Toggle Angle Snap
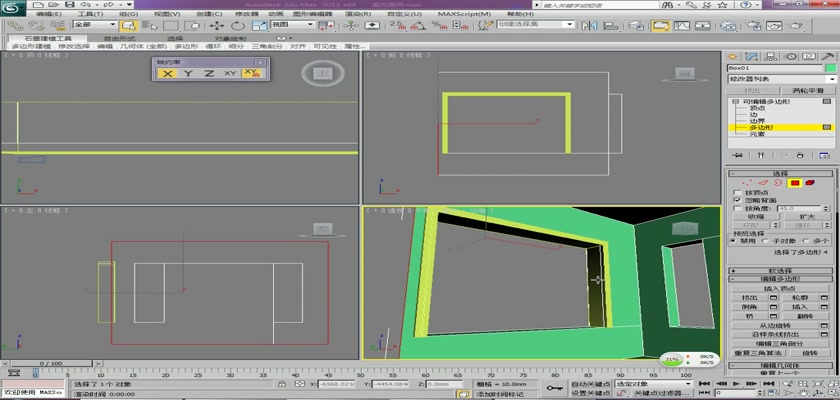 [x=418, y=25]
